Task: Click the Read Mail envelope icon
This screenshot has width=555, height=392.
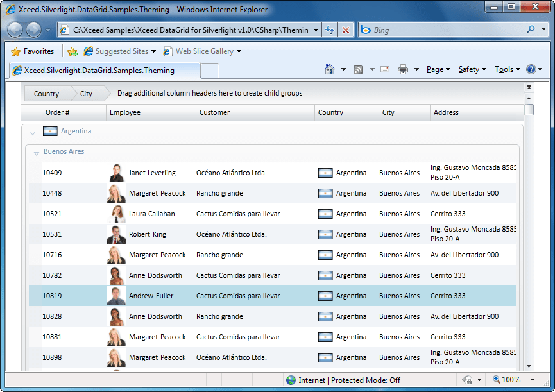Action: (385, 69)
